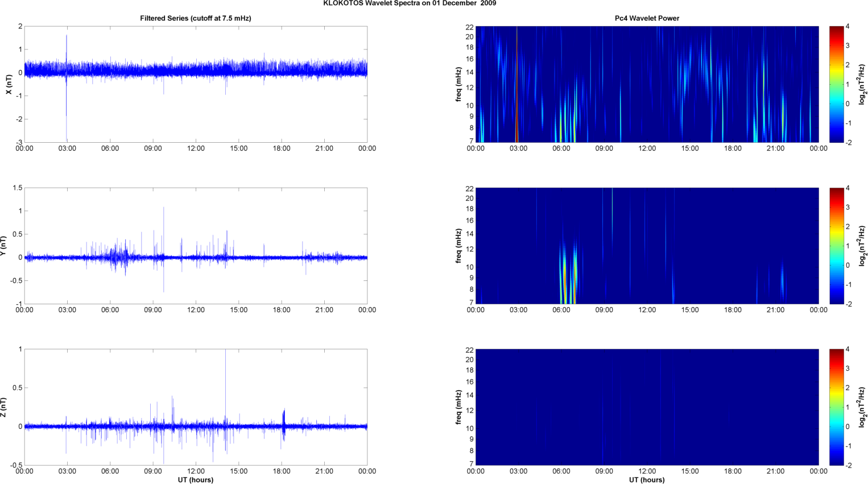Click the top wavelet plot colorbar
The height and width of the screenshot is (484, 868).
coord(836,84)
